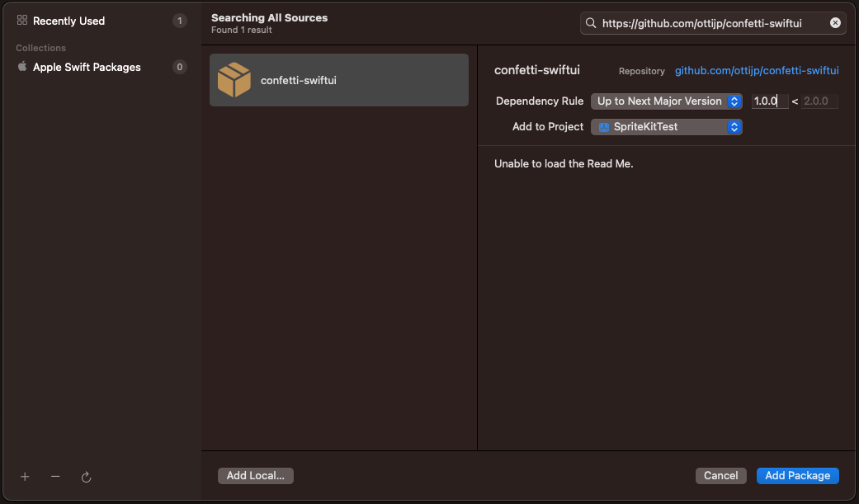Click the Recently Used grid icon
Viewport: 859px width, 504px height.
point(22,21)
